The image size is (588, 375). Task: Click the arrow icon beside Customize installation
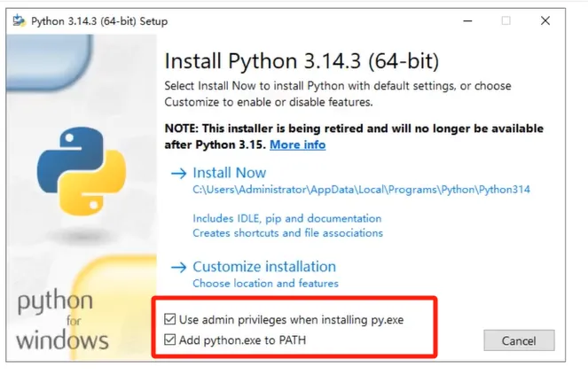tap(177, 266)
